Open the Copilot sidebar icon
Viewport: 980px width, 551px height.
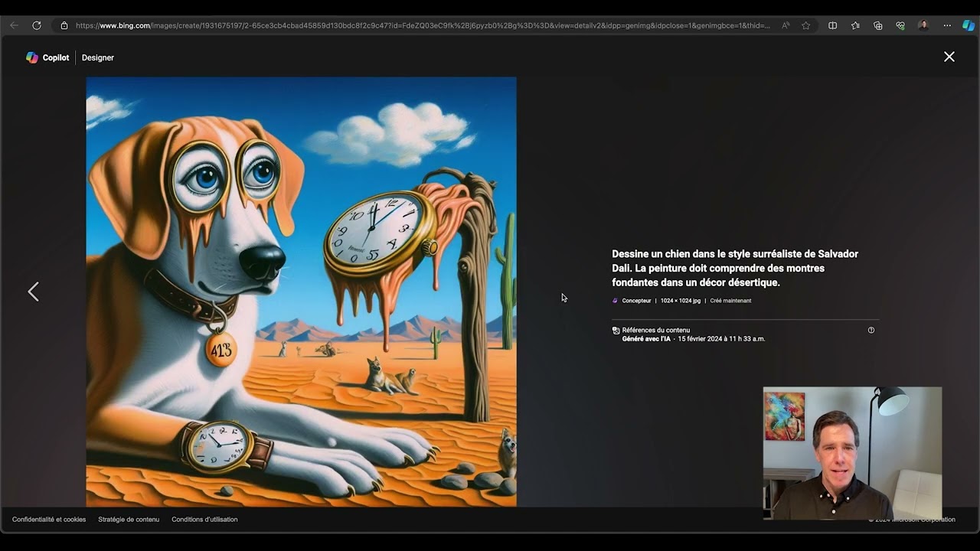coord(969,25)
